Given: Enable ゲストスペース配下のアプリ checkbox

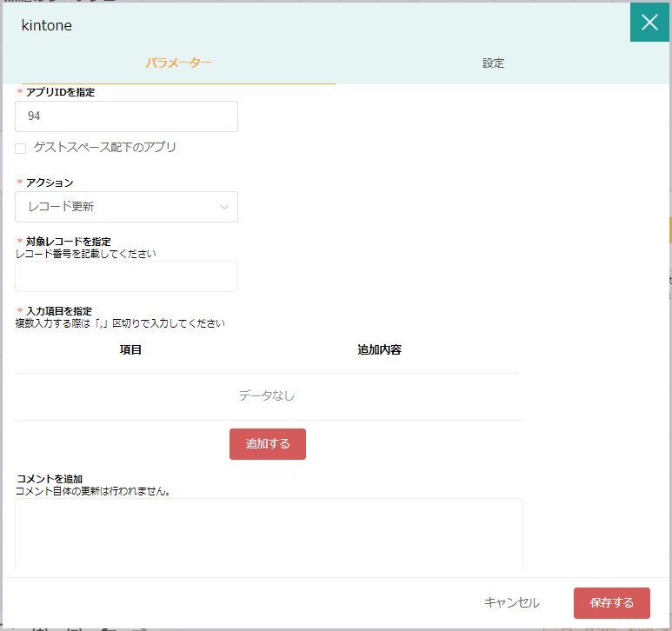Looking at the screenshot, I should 21,149.
